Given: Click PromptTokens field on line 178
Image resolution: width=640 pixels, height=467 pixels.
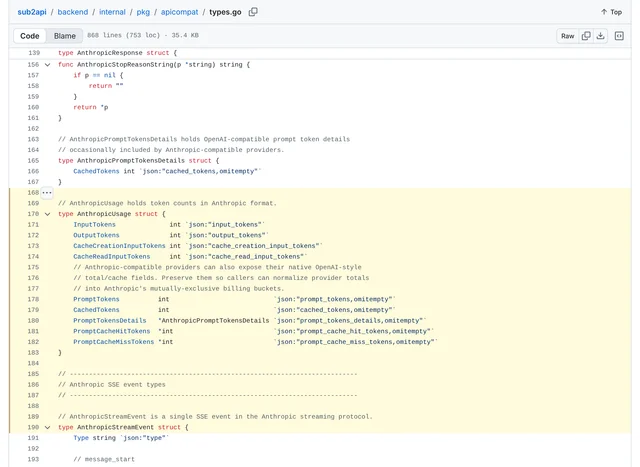Looking at the screenshot, I should 96,299.
